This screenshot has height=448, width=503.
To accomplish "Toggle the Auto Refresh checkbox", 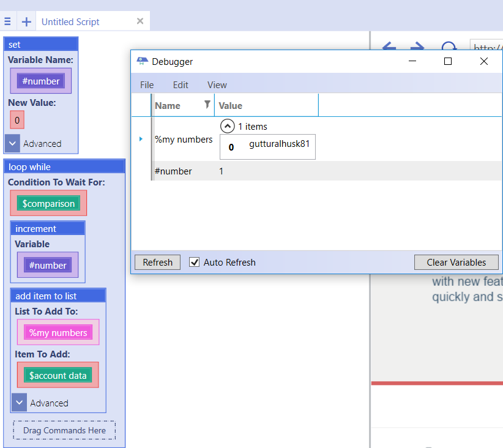I will coord(194,262).
